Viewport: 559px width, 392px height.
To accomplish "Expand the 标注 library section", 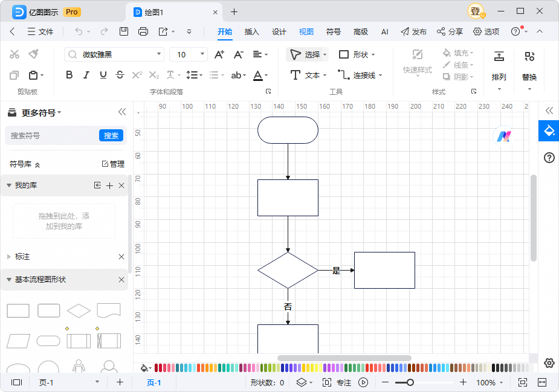I will pyautogui.click(x=9, y=257).
